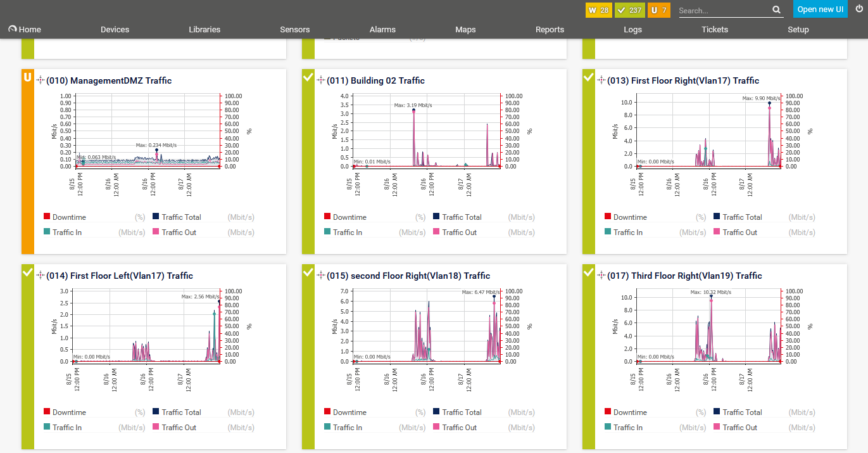Focus the Search input field
Image resolution: width=868 pixels, height=453 pixels.
point(724,10)
